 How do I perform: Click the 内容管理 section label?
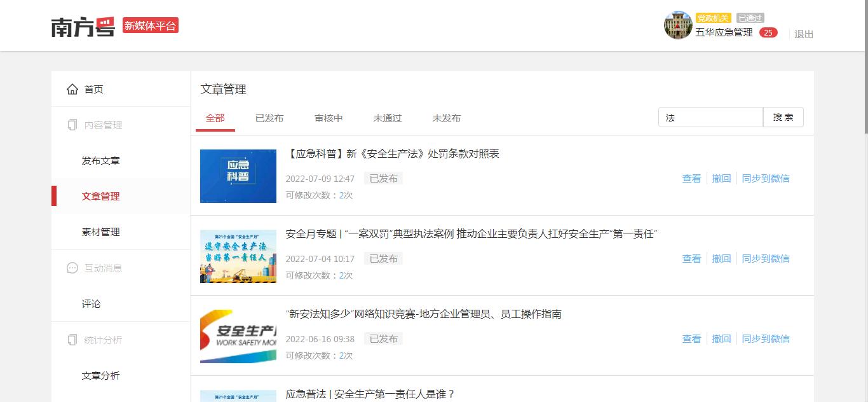[104, 125]
